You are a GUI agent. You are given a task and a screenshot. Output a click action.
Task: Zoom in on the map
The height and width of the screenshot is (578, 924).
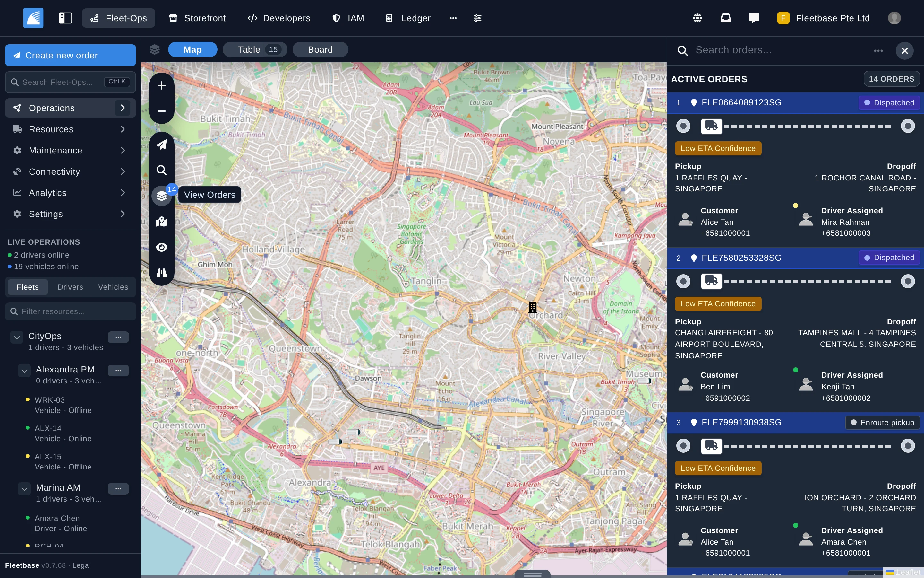coord(161,85)
